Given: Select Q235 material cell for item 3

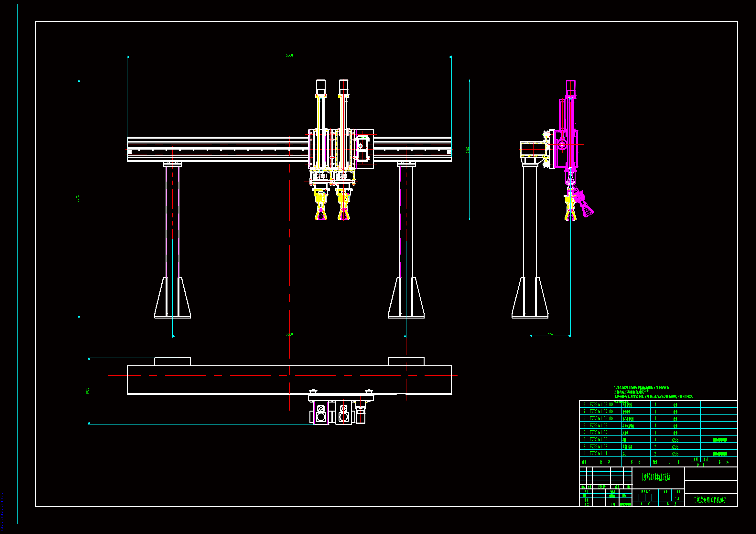Looking at the screenshot, I should (x=674, y=440).
